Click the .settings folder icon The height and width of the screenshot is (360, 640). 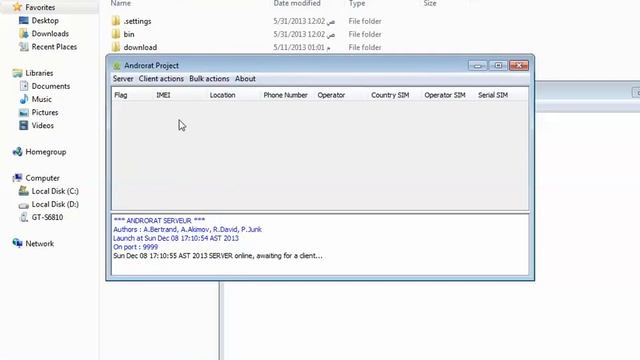pos(116,21)
